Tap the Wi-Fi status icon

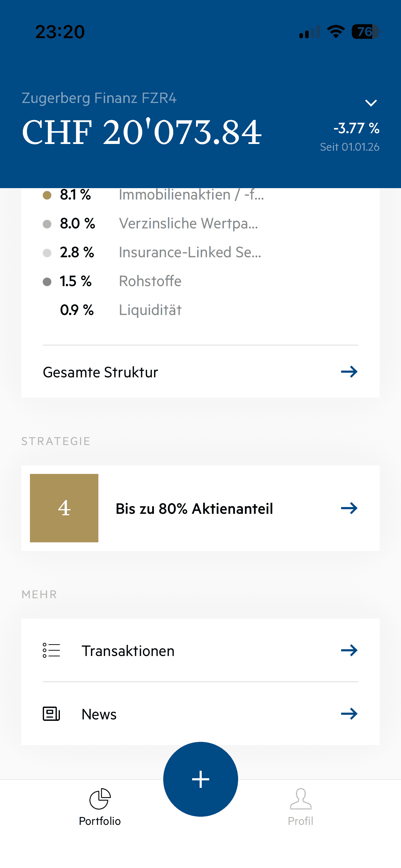pos(336,32)
